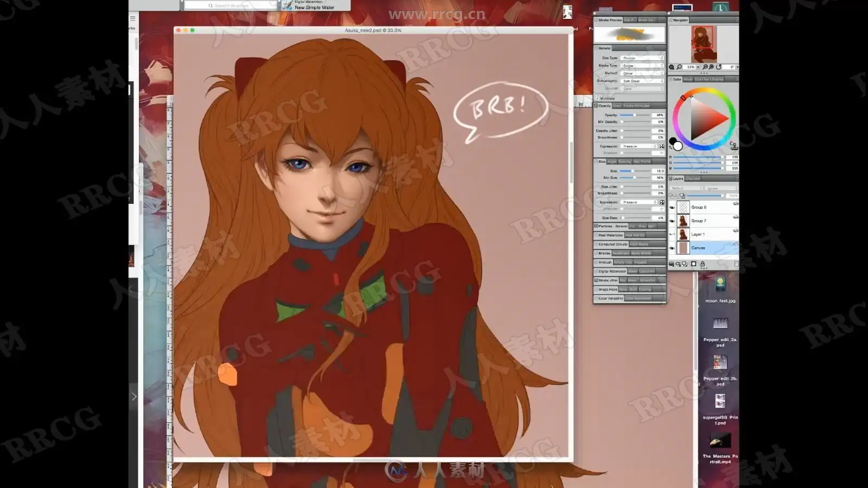Image resolution: width=868 pixels, height=488 pixels.
Task: Switch to the Channels tab
Action: (693, 178)
